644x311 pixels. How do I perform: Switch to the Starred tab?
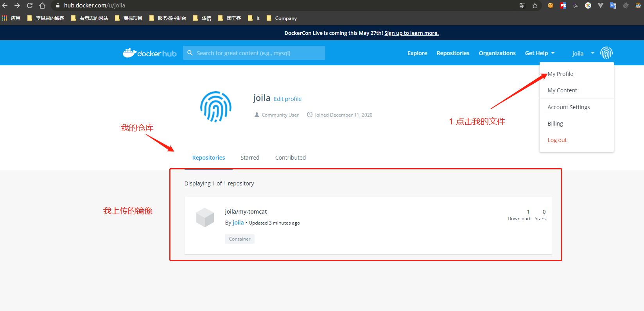tap(250, 158)
